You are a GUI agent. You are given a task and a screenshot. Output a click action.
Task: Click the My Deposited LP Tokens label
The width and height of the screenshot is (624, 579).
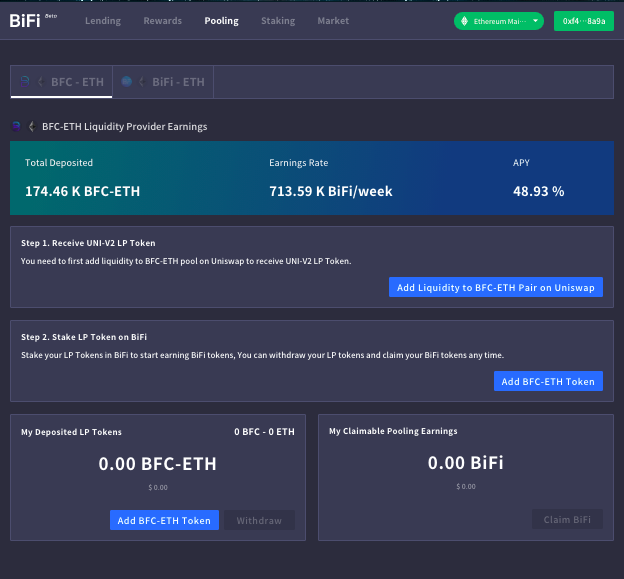[x=71, y=432]
